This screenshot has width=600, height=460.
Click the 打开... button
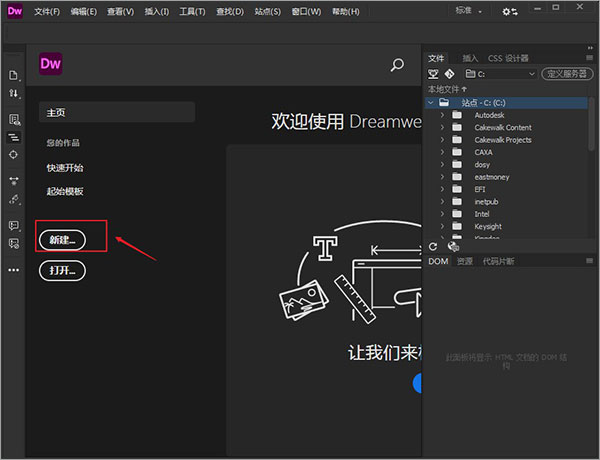(x=62, y=271)
